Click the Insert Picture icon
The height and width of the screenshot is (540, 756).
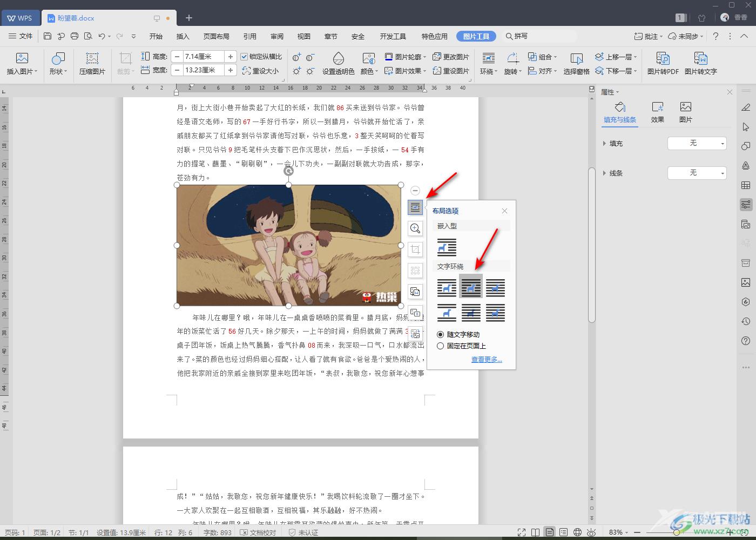tap(22, 63)
